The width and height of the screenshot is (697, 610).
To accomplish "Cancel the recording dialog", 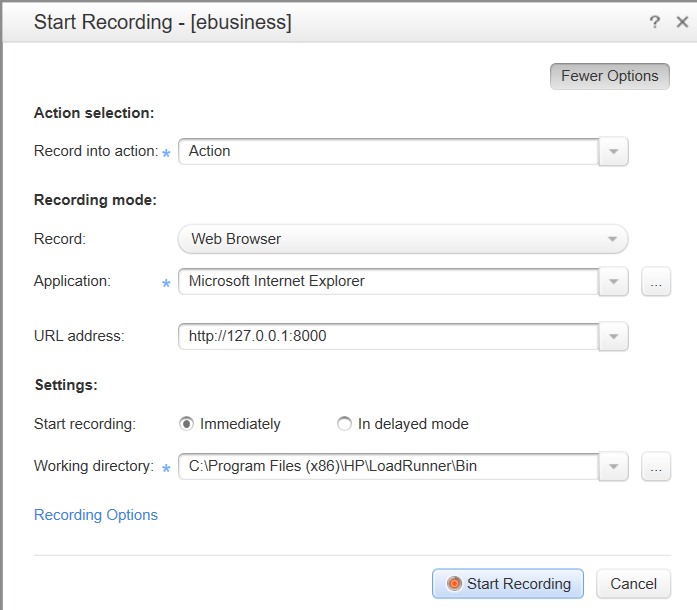I will click(633, 584).
